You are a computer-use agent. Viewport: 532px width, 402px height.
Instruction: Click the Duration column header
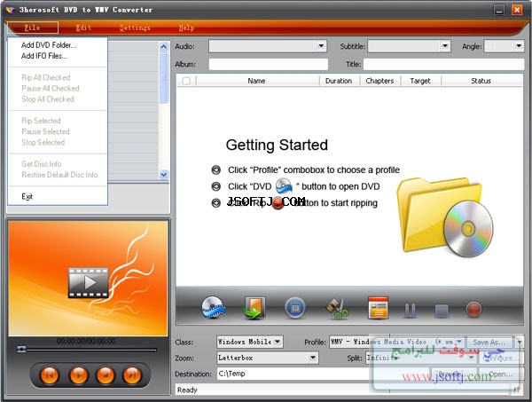339,81
